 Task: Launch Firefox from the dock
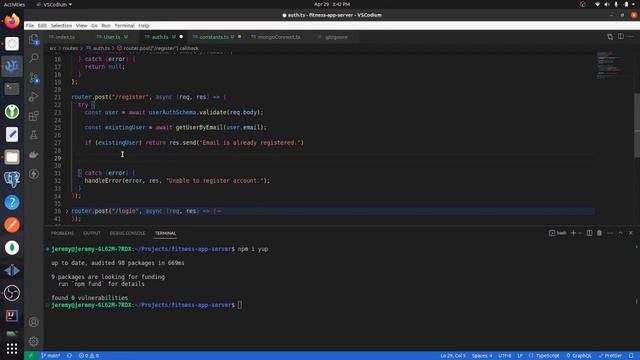pos(12,21)
